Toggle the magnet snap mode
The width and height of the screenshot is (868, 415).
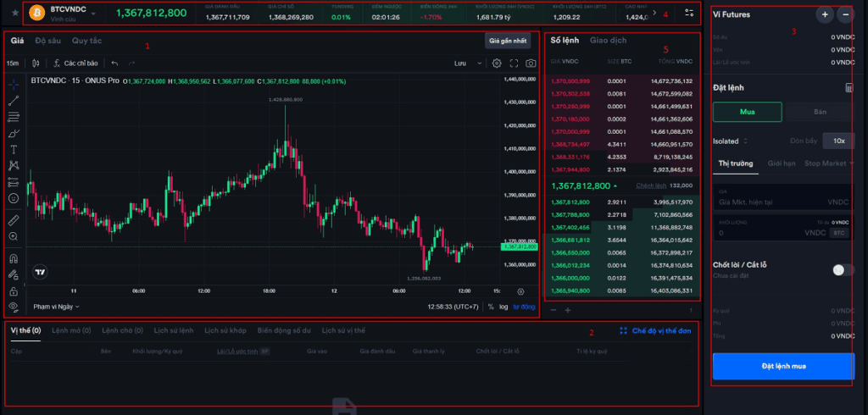coord(14,258)
